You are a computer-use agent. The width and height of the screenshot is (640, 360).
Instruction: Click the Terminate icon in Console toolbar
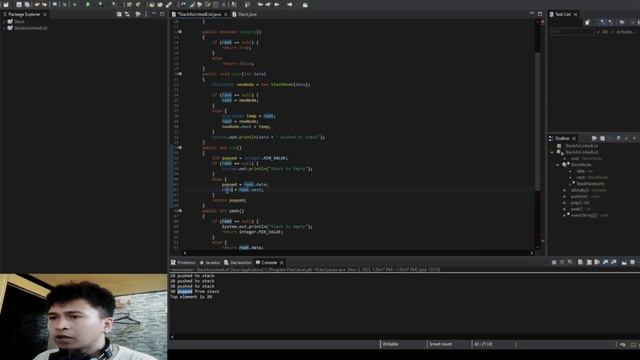[x=554, y=262]
